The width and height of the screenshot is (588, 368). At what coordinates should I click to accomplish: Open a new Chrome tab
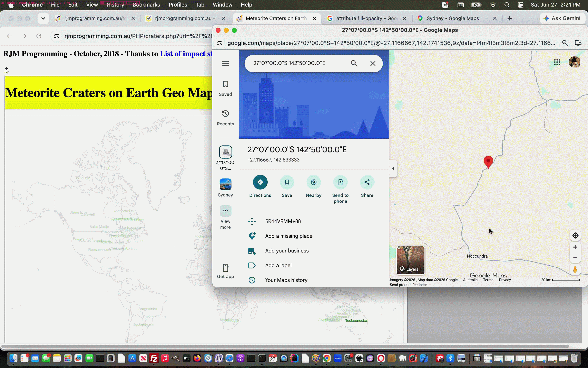click(510, 18)
